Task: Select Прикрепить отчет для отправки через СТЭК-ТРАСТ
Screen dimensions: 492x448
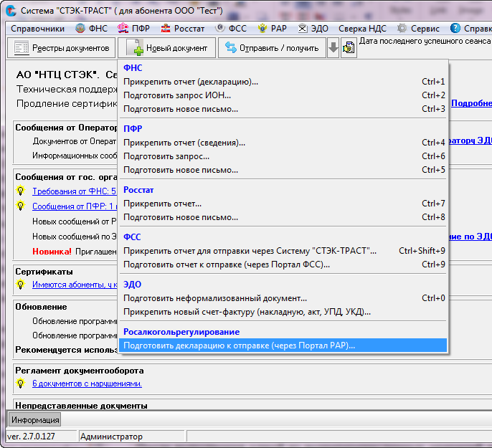Action: pyautogui.click(x=283, y=251)
